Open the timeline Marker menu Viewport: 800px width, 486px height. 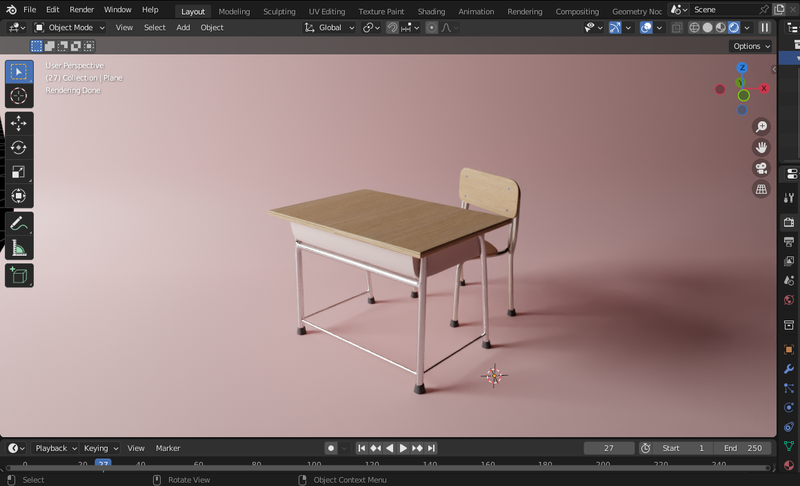(168, 448)
